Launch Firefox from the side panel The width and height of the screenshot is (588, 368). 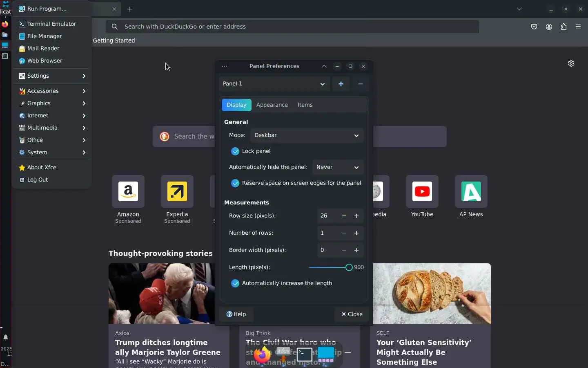point(5,24)
